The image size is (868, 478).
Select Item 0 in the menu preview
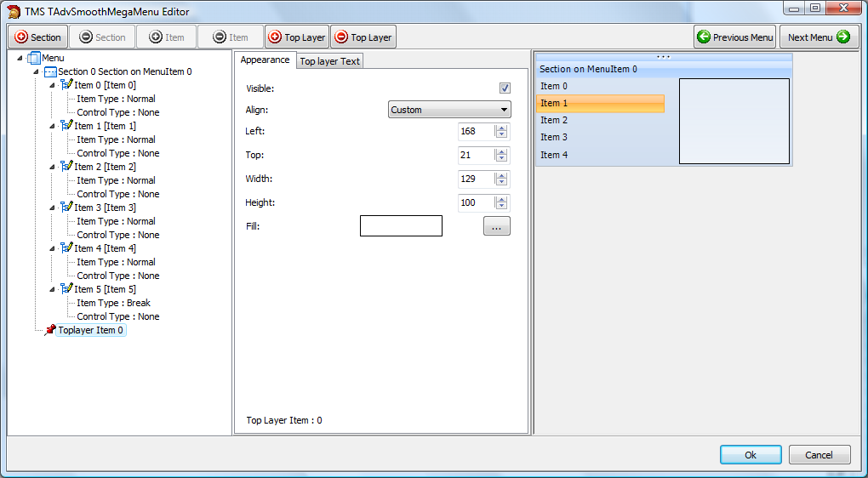point(600,86)
